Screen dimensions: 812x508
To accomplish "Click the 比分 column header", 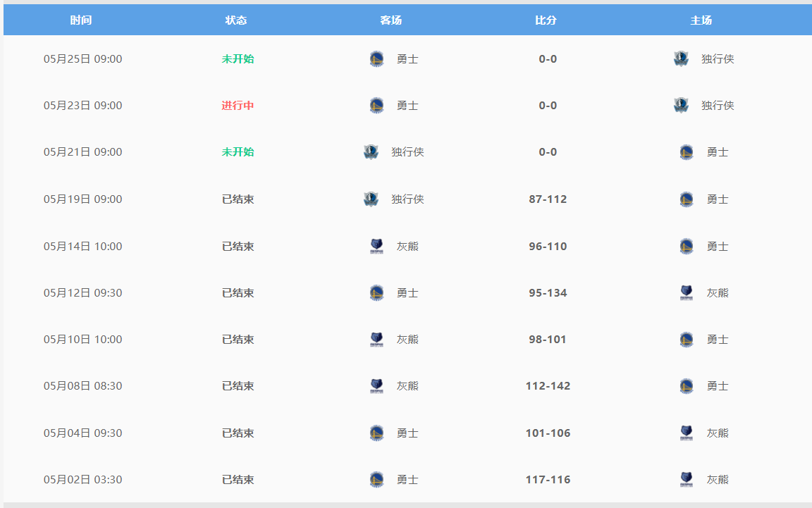I will (x=546, y=20).
